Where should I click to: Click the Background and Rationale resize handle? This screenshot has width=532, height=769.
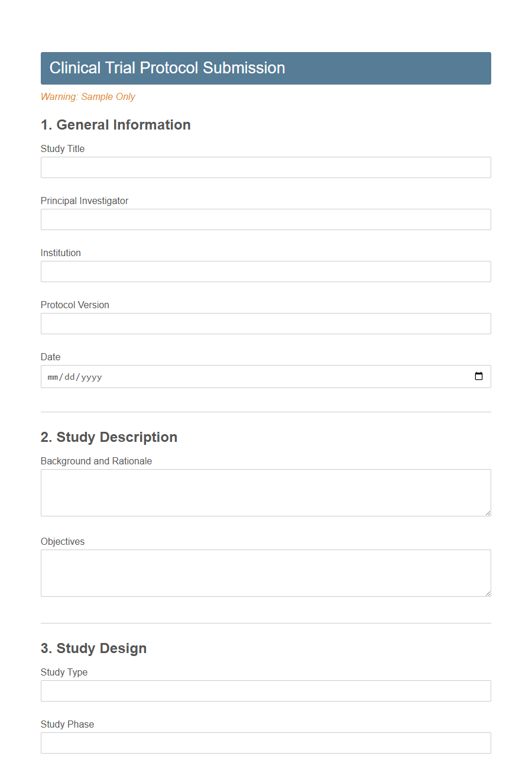coord(488,513)
